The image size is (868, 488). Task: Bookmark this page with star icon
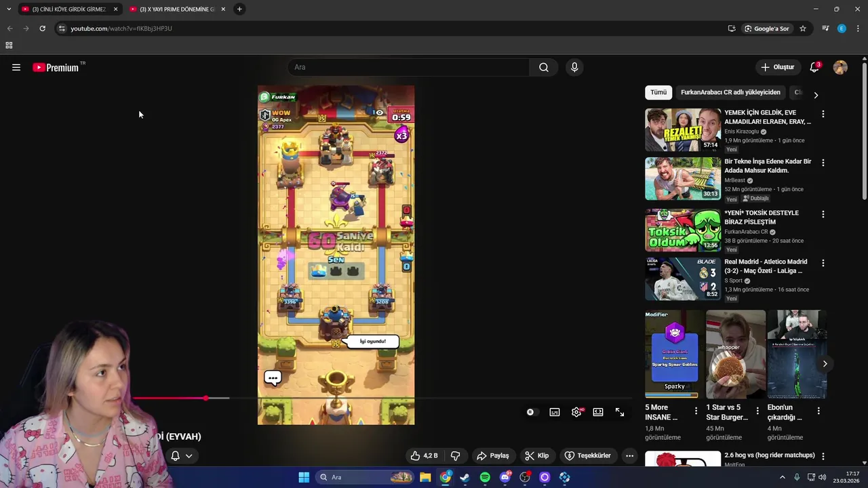pyautogui.click(x=803, y=28)
